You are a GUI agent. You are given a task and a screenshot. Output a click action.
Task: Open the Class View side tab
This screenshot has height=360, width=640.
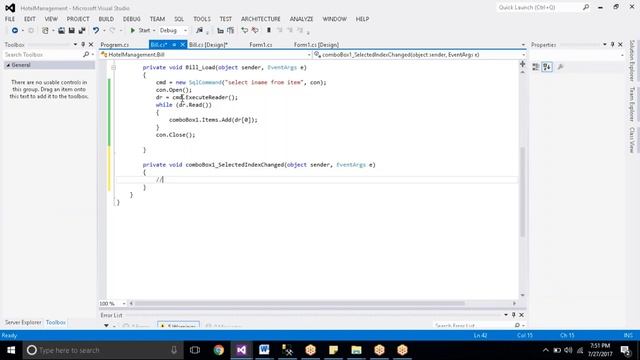pyautogui.click(x=632, y=140)
